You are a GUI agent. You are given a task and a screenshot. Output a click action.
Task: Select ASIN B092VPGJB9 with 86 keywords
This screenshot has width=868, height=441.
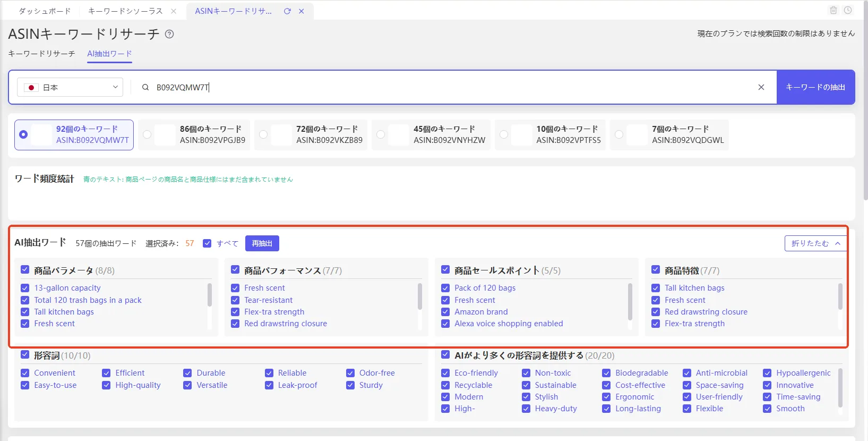pos(194,135)
